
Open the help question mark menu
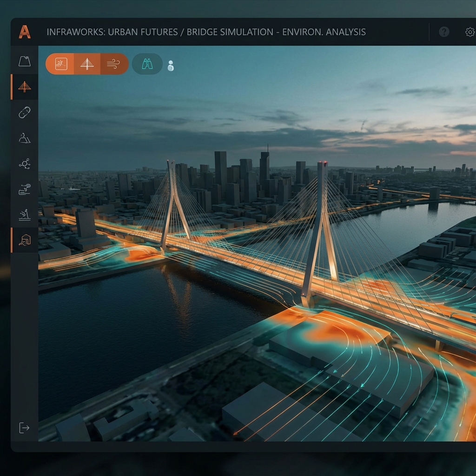(x=444, y=32)
